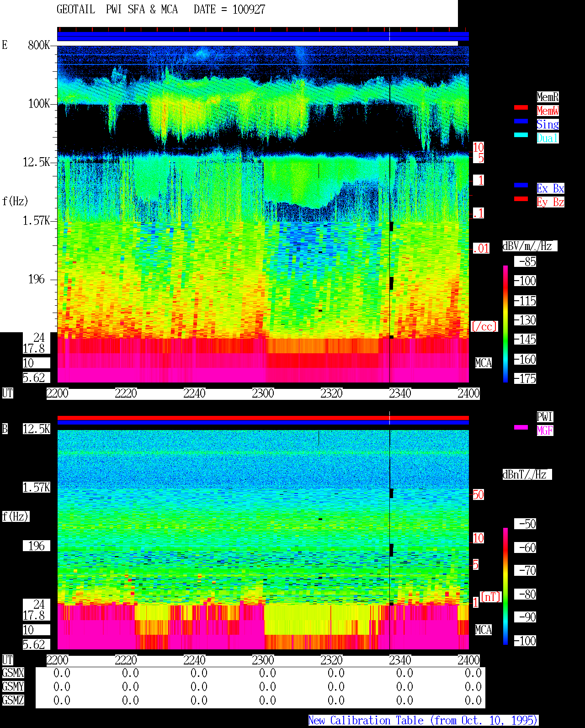The image size is (585, 728).
Task: Click the [/cc] density unit label
Action: pos(484,326)
